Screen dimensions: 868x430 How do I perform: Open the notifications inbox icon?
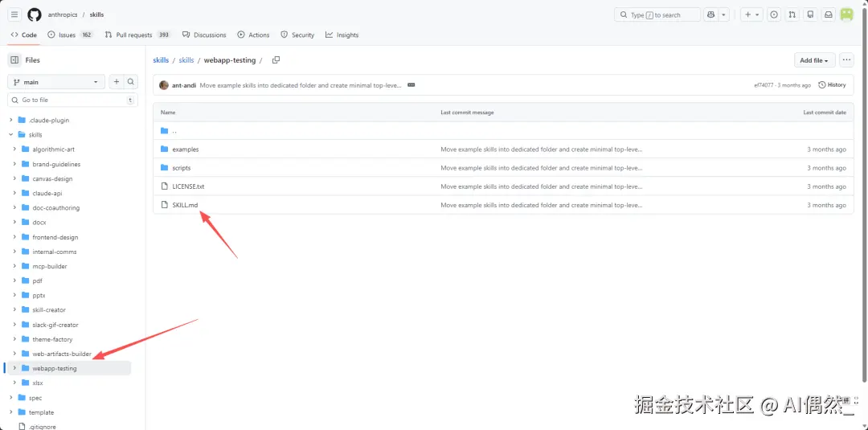(x=829, y=15)
